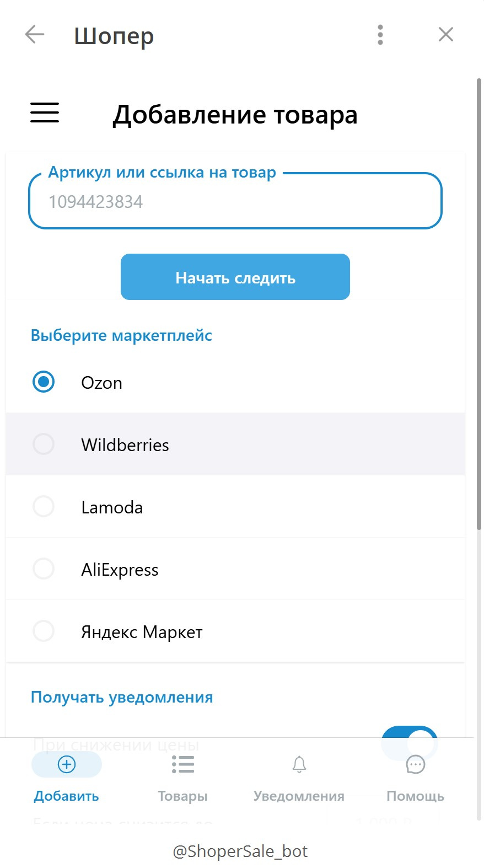Choose the Lamoda radio option
Screen dimensions: 484x868
(44, 506)
